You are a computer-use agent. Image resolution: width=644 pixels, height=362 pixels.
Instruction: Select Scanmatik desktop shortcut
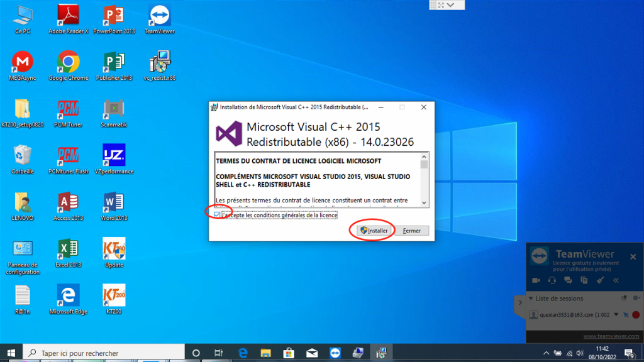114,113
